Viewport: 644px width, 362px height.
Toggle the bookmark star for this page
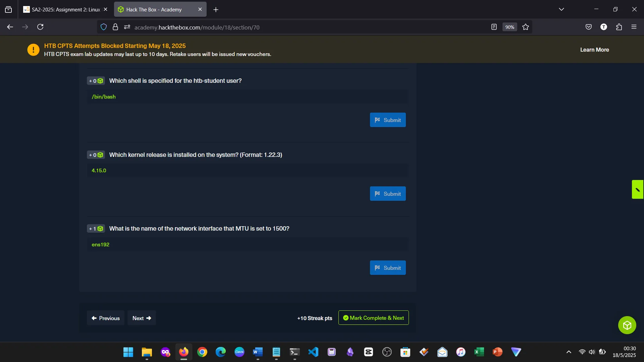525,27
